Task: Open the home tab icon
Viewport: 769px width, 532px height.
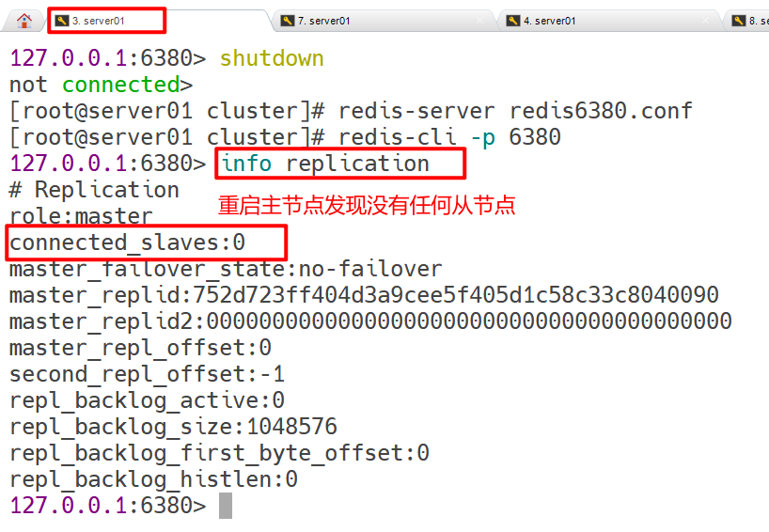Action: pyautogui.click(x=24, y=21)
